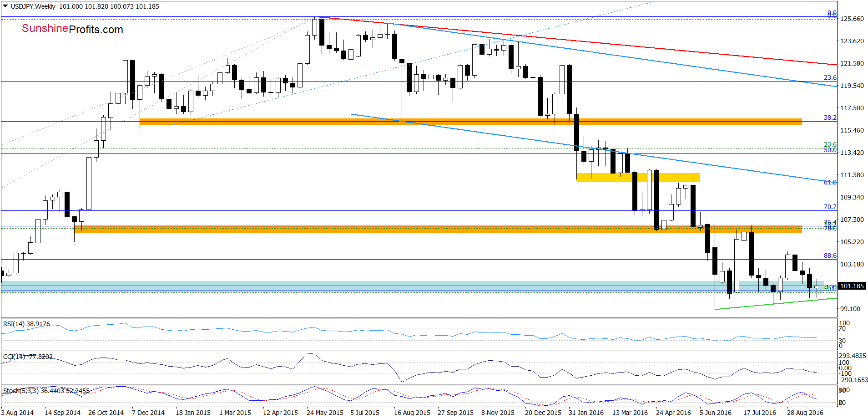The image size is (868, 419).
Task: Select the lower orange zone near 106
Action: 438,229
